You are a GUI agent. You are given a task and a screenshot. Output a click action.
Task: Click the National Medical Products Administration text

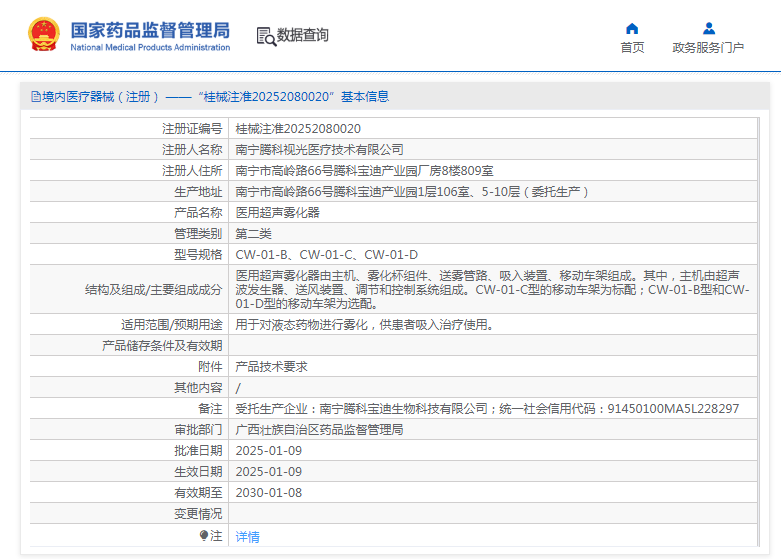150,47
